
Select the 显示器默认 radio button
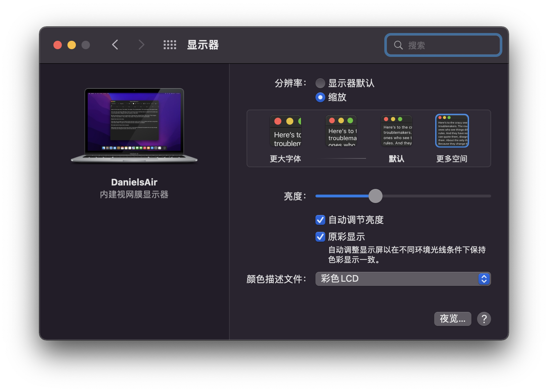[x=320, y=83]
